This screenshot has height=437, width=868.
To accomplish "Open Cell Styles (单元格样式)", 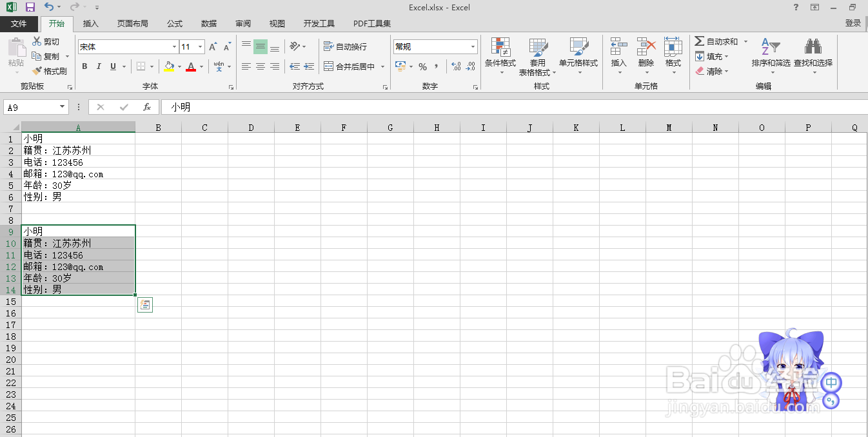I will tap(578, 56).
